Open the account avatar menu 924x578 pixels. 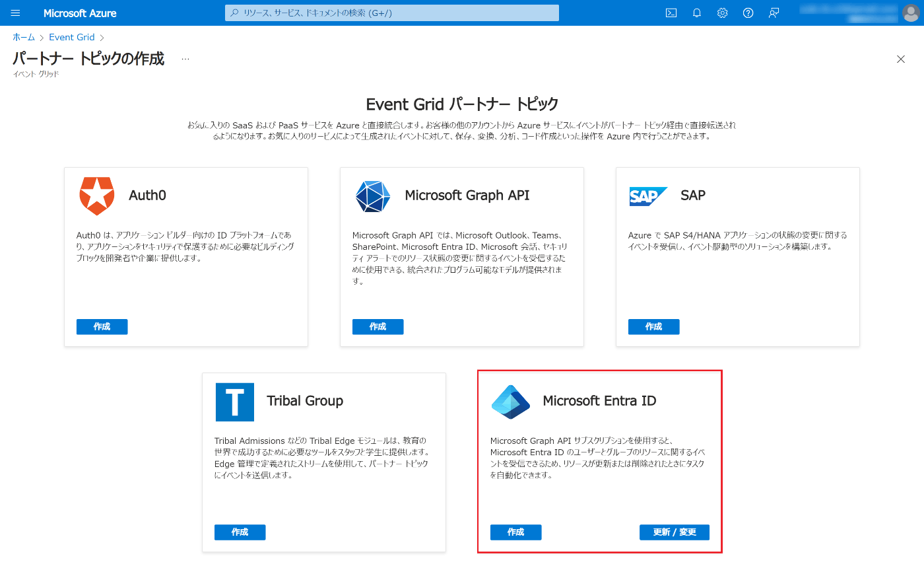pyautogui.click(x=911, y=13)
